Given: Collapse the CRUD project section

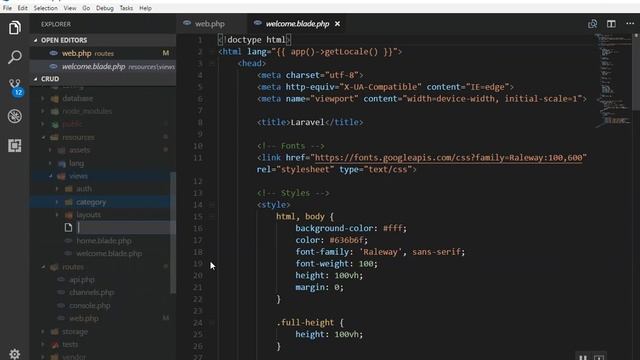Looking at the screenshot, I should pos(103,79).
